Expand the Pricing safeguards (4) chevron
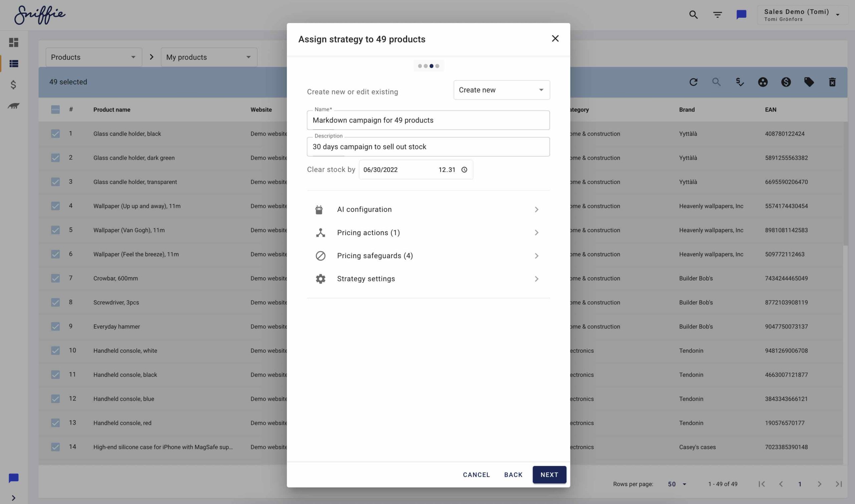This screenshot has width=855, height=504. point(536,256)
